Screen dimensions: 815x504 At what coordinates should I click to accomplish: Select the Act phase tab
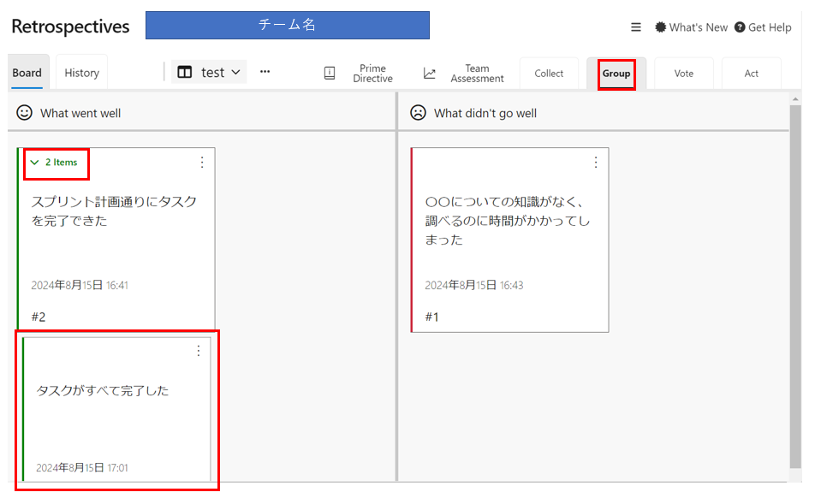pyautogui.click(x=752, y=74)
